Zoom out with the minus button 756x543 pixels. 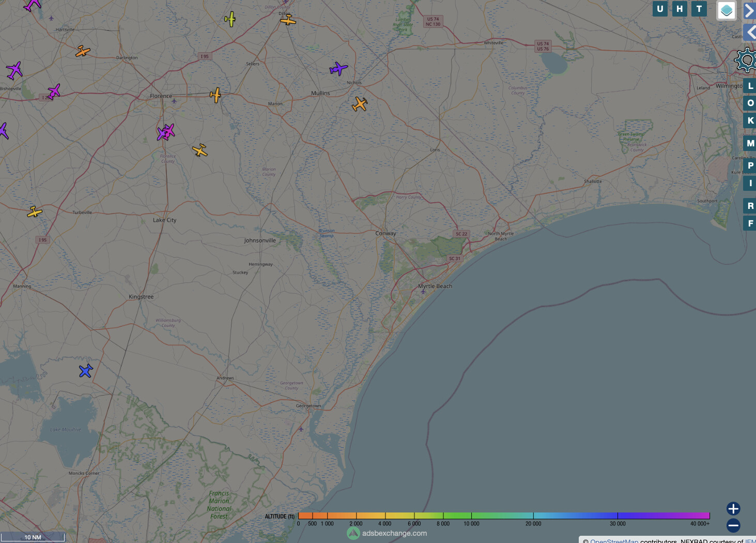coord(733,526)
